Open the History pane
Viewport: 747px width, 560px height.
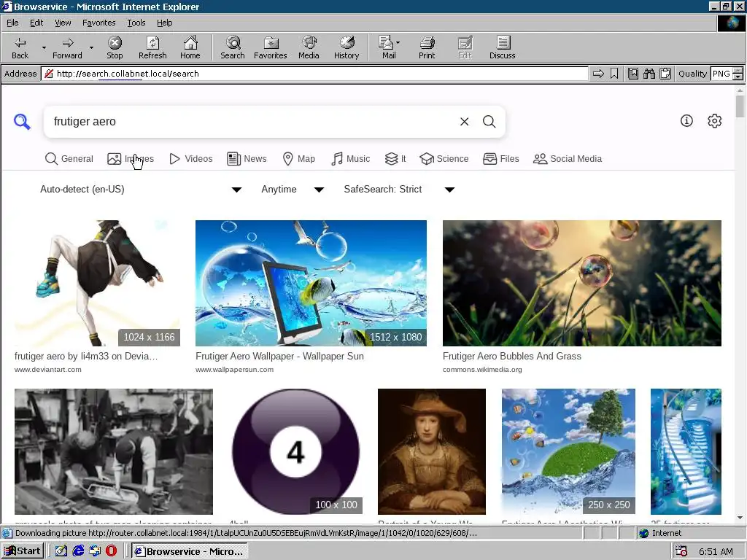347,47
